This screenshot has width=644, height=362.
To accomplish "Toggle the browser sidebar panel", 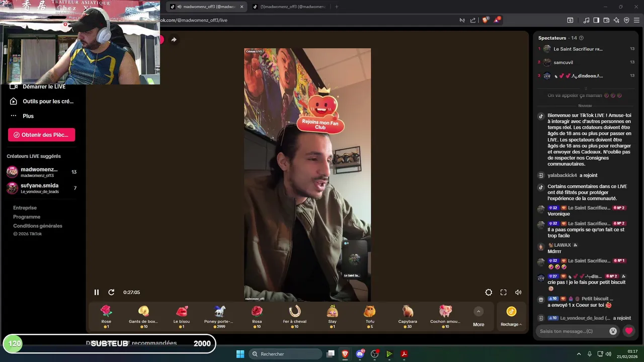I will pos(596,20).
